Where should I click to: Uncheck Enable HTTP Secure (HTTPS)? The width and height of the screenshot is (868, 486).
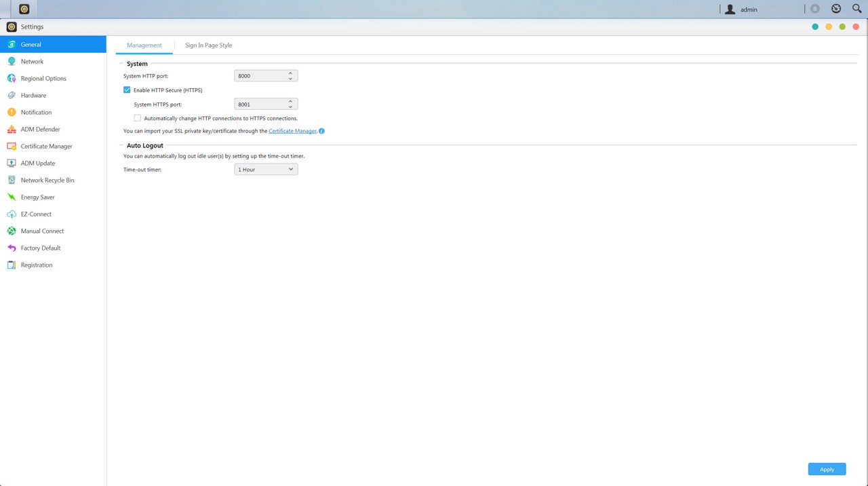coord(127,90)
